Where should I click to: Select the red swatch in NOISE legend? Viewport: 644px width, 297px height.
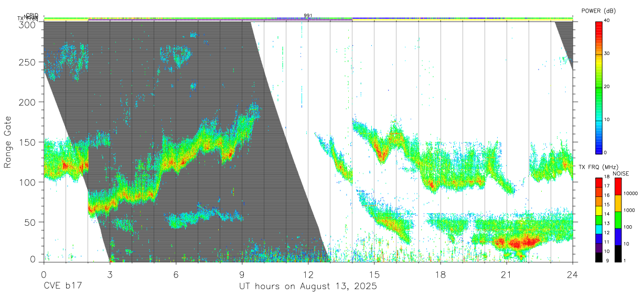(x=617, y=186)
